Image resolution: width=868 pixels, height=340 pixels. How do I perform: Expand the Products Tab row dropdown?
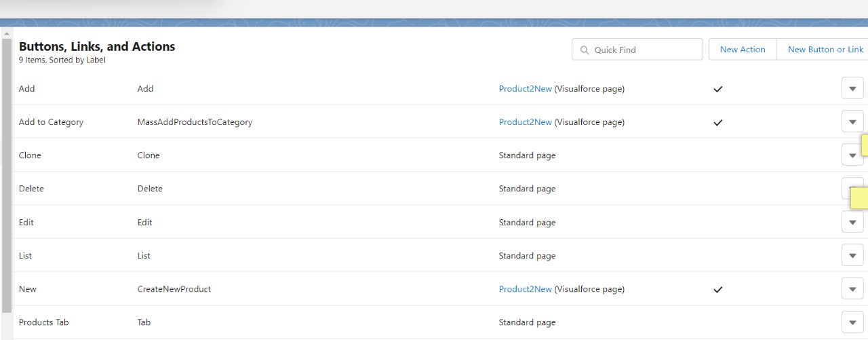click(852, 322)
